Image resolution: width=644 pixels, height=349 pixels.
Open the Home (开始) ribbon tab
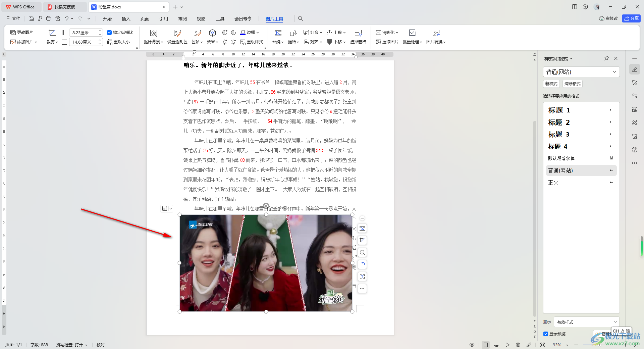pyautogui.click(x=107, y=19)
